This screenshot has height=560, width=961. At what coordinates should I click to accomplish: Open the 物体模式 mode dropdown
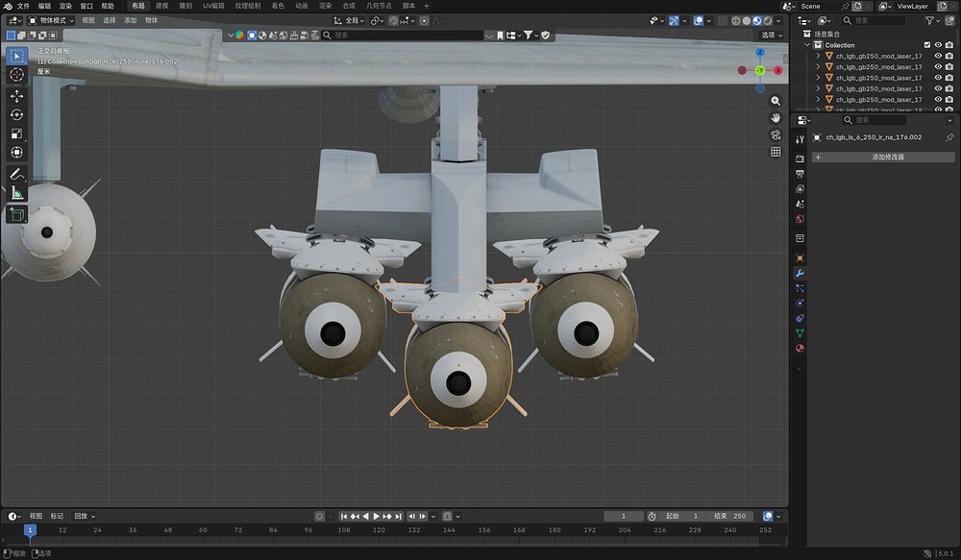(50, 20)
